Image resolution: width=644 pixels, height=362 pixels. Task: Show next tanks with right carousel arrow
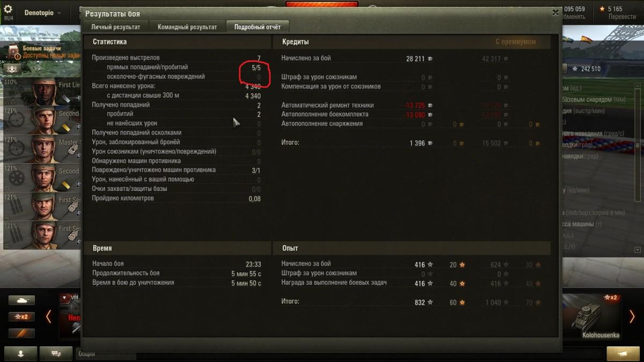click(x=632, y=317)
